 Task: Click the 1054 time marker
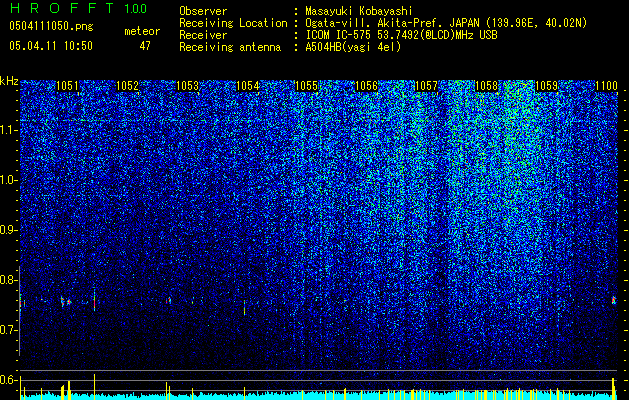[248, 86]
